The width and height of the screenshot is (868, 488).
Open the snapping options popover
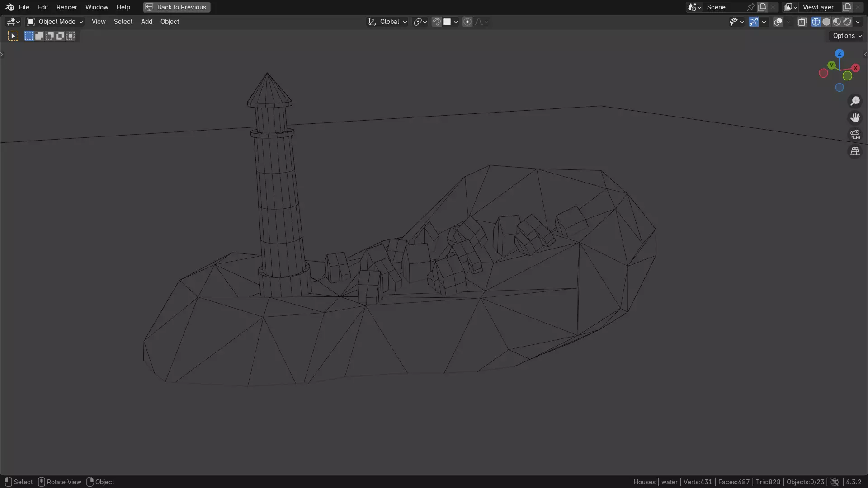[451, 22]
